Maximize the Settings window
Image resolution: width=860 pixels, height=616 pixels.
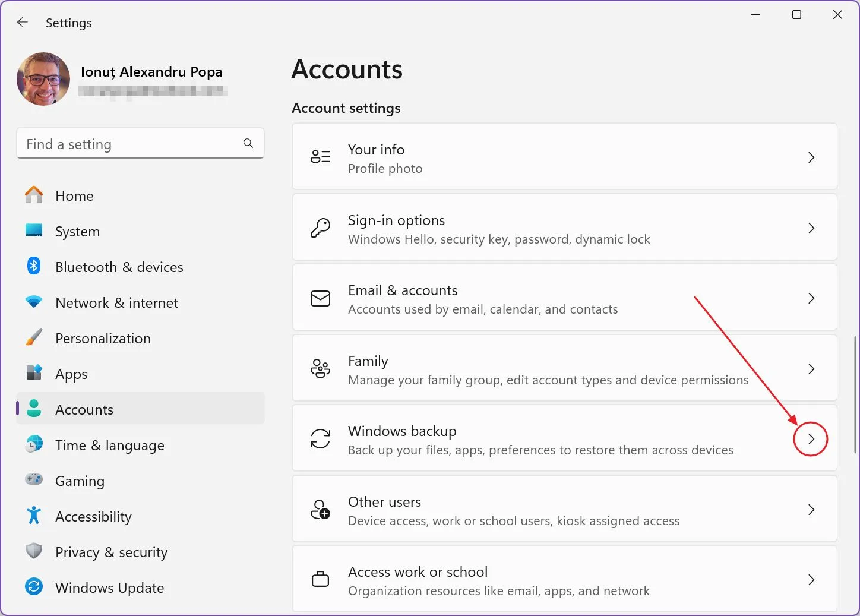coord(796,15)
